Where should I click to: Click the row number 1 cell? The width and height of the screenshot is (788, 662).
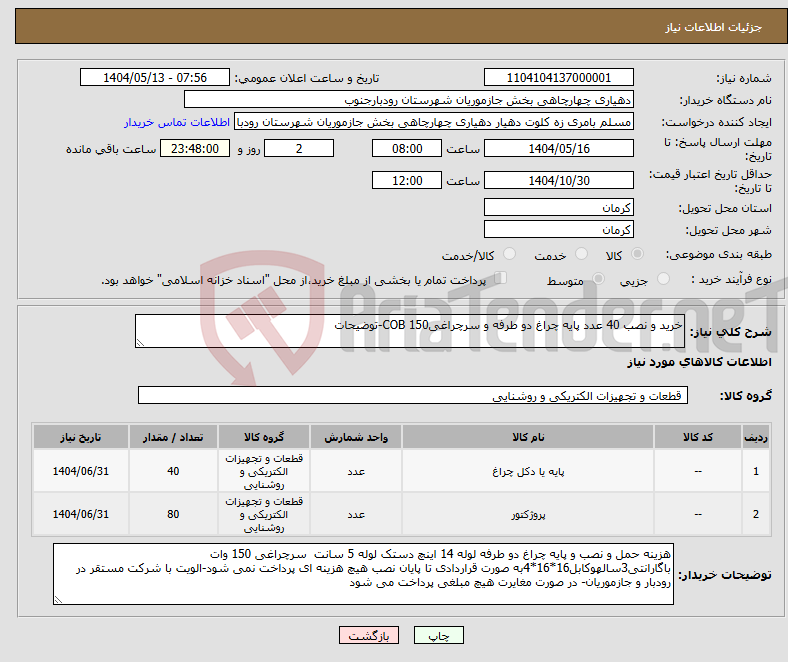[x=755, y=471]
